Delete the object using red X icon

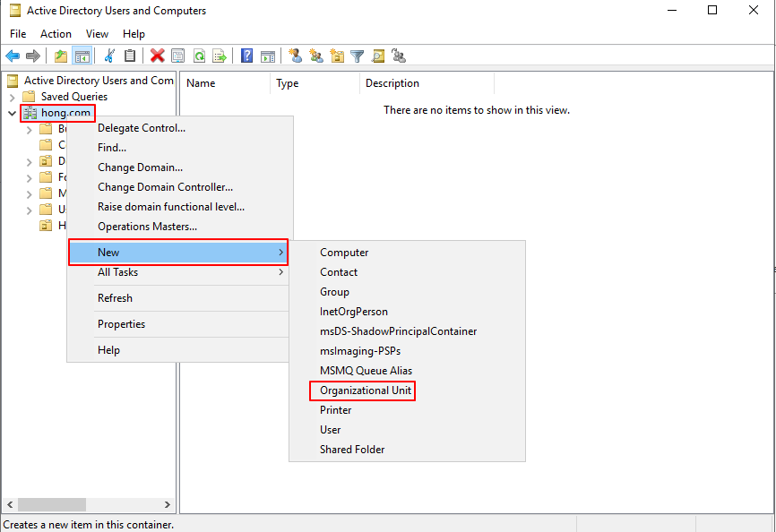158,56
